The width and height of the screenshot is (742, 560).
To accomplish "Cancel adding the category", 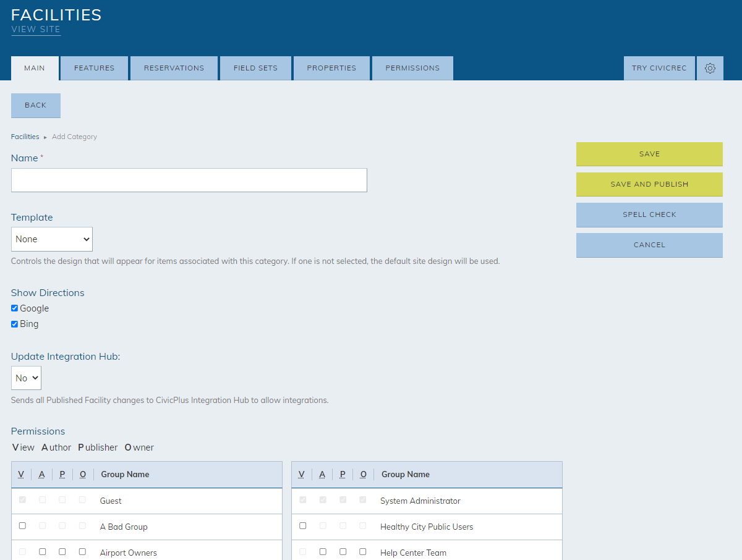I will [649, 245].
